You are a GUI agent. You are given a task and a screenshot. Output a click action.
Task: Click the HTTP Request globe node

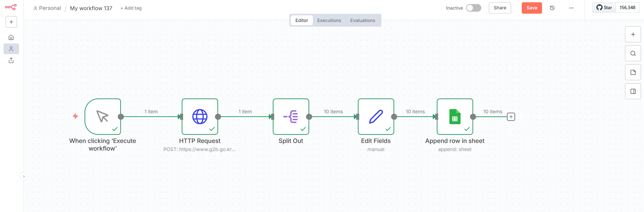pos(200,117)
